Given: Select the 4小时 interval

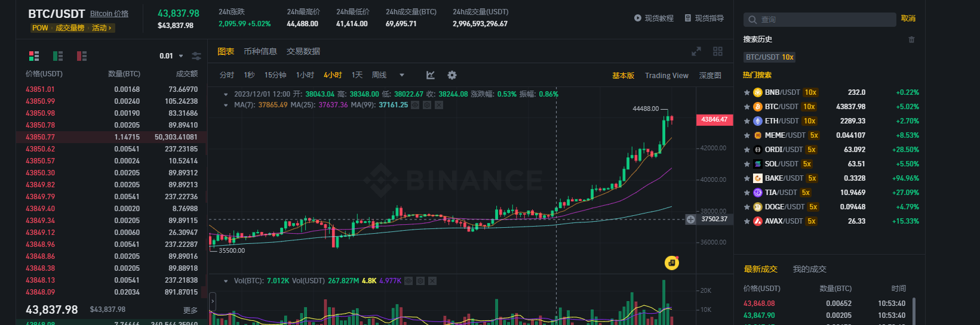Looking at the screenshot, I should pyautogui.click(x=333, y=75).
